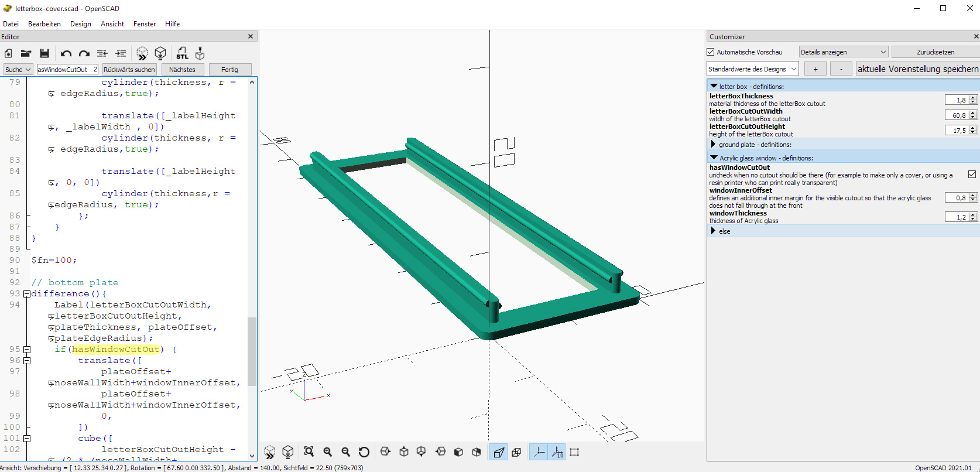The image size is (980, 472).
Task: Collapse the letter box - definitions section
Action: (714, 86)
